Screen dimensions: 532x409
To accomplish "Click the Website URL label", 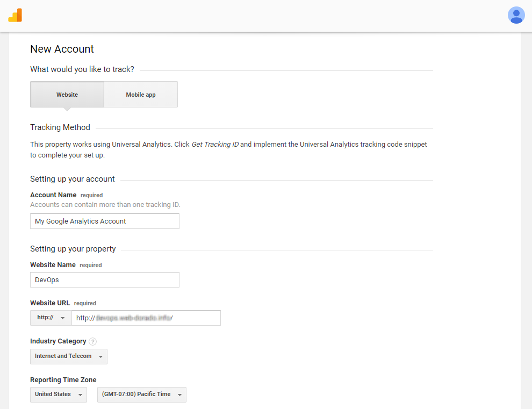I will [50, 303].
